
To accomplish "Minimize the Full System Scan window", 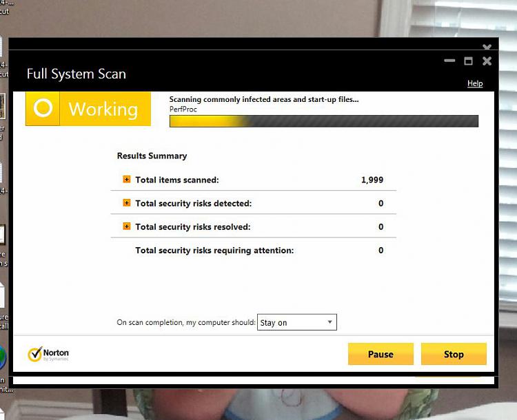I will tap(449, 61).
